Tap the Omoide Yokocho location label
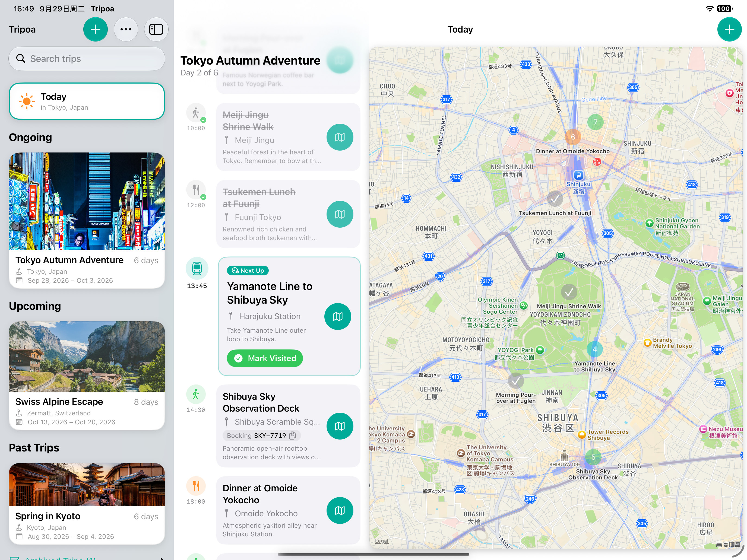This screenshot has height=560, width=747. pos(266,513)
